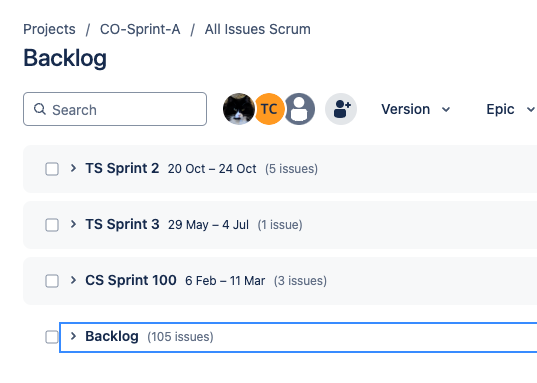Image resolution: width=537 pixels, height=383 pixels.
Task: Expand CS Sprint 100 chevron
Action: point(73,280)
